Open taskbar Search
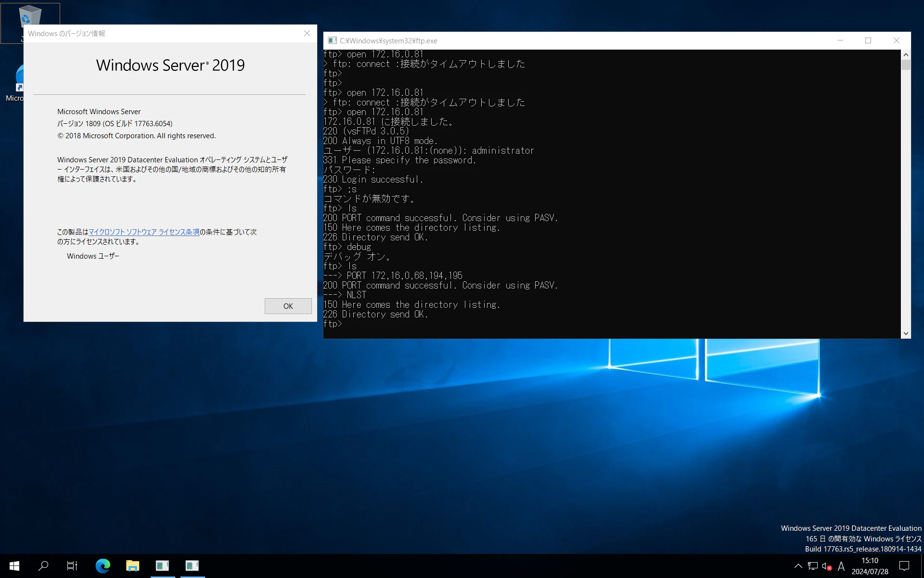924x578 pixels. pyautogui.click(x=43, y=566)
